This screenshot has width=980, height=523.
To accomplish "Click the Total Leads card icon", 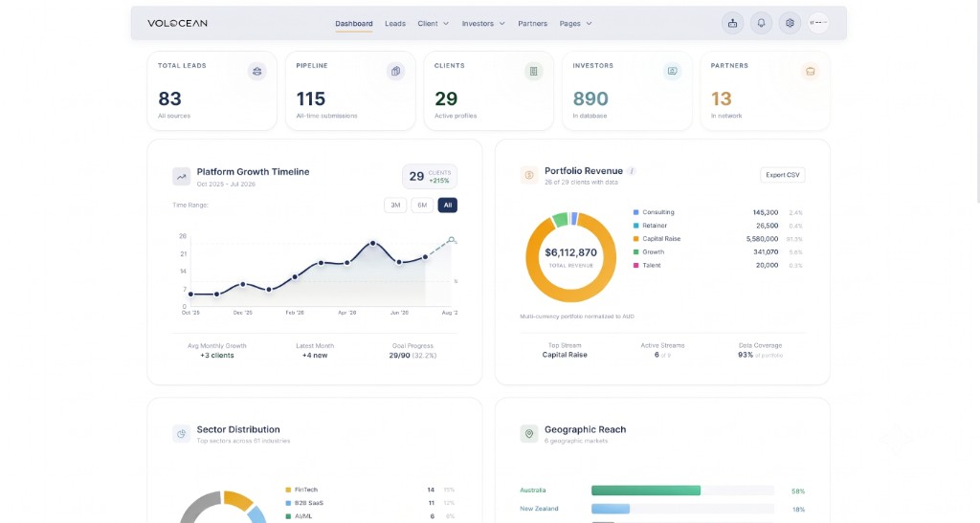I will click(256, 71).
